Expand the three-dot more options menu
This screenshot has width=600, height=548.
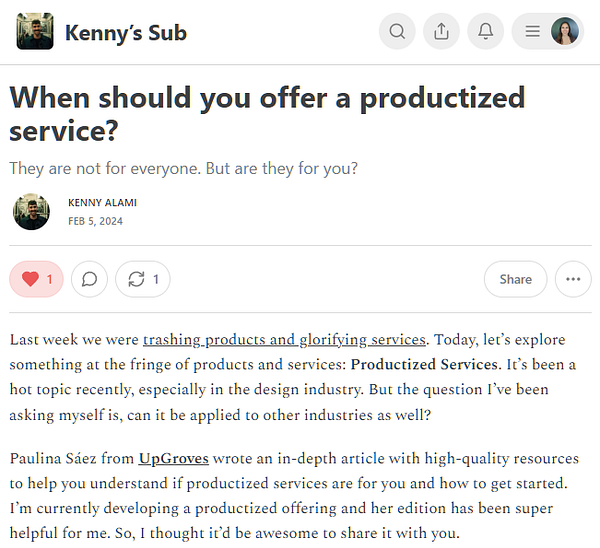coord(572,279)
